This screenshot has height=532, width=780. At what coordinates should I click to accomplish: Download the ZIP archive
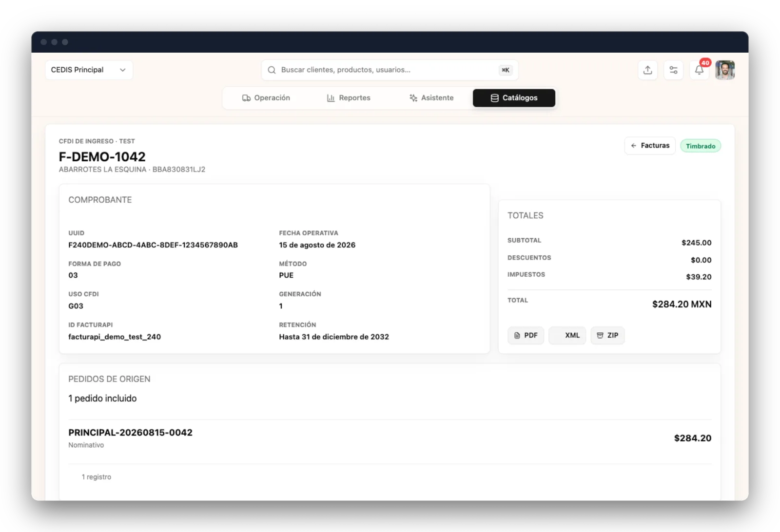tap(607, 335)
